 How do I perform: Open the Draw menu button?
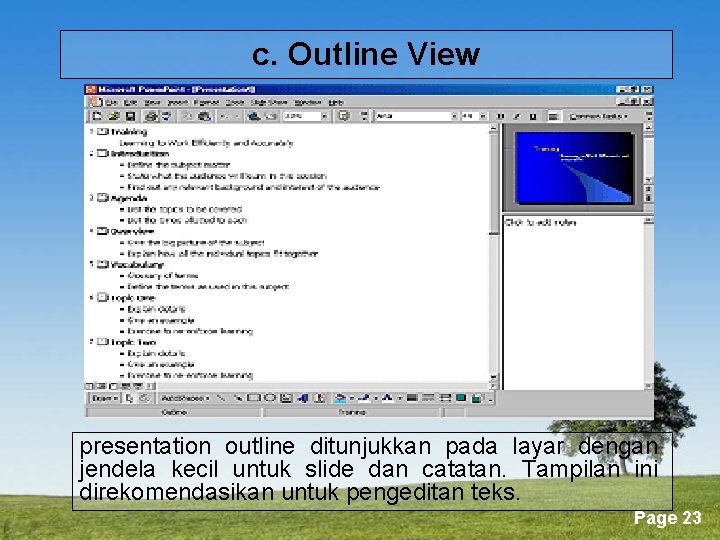point(104,398)
